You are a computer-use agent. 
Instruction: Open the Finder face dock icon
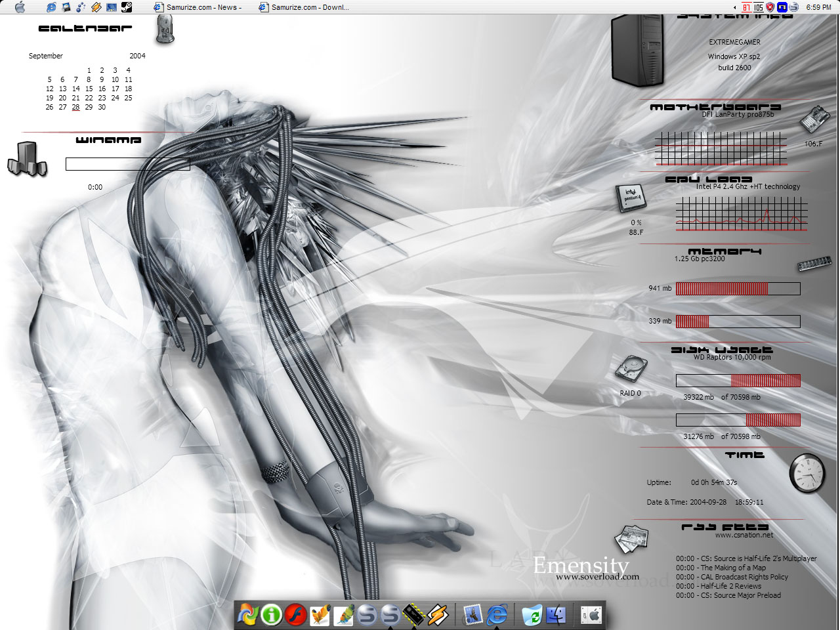556,614
